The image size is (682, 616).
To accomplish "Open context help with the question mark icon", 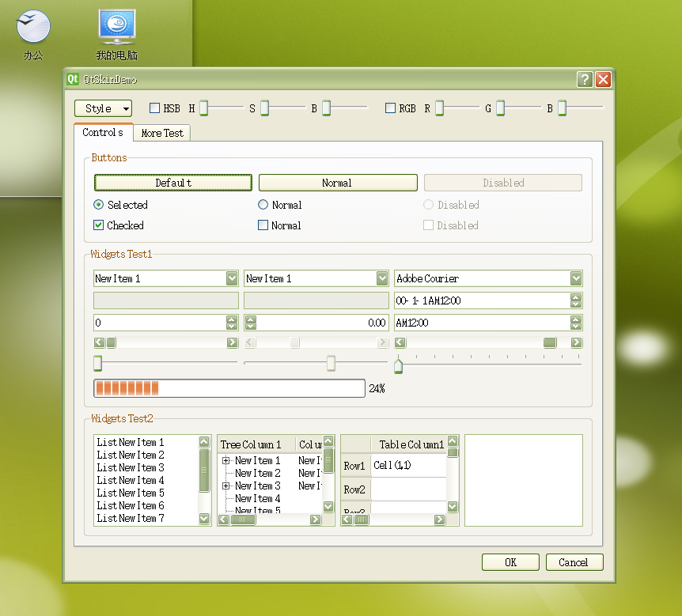I will point(583,79).
